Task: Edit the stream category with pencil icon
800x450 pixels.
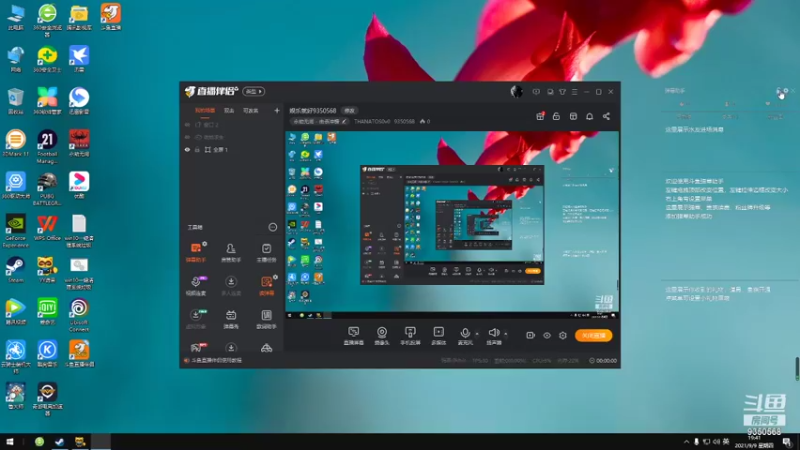Action: [345, 121]
